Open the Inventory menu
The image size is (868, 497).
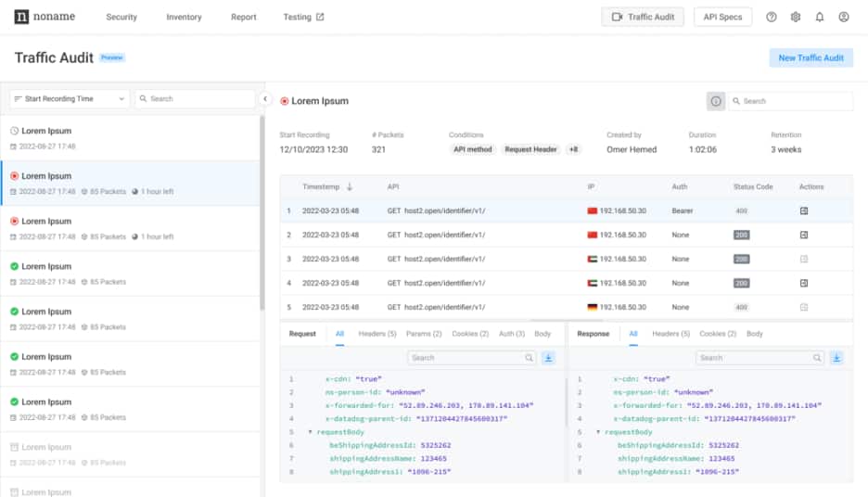pos(184,17)
